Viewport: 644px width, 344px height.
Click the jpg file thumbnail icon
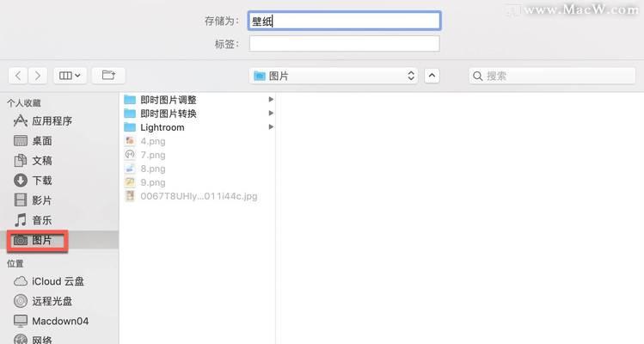(130, 196)
